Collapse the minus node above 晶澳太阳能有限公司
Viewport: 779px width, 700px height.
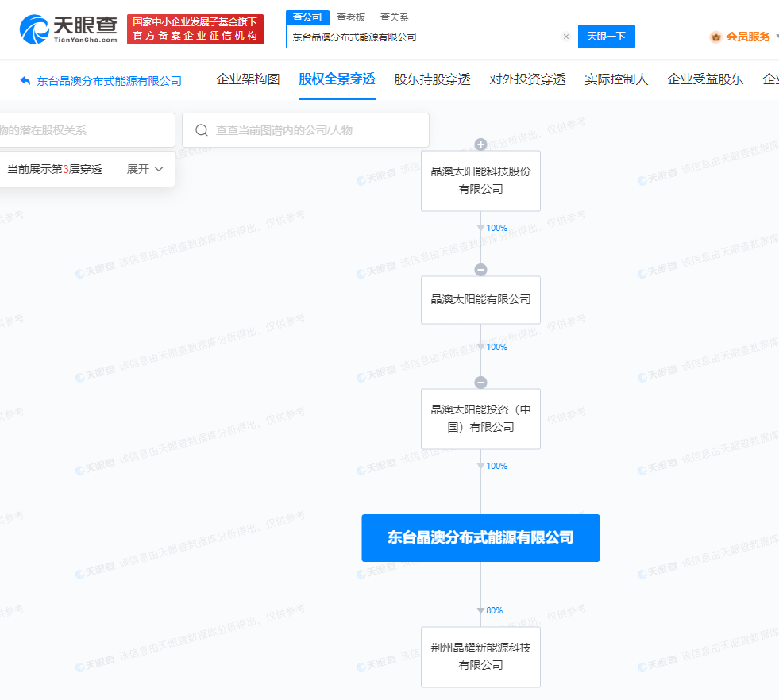[x=480, y=270]
